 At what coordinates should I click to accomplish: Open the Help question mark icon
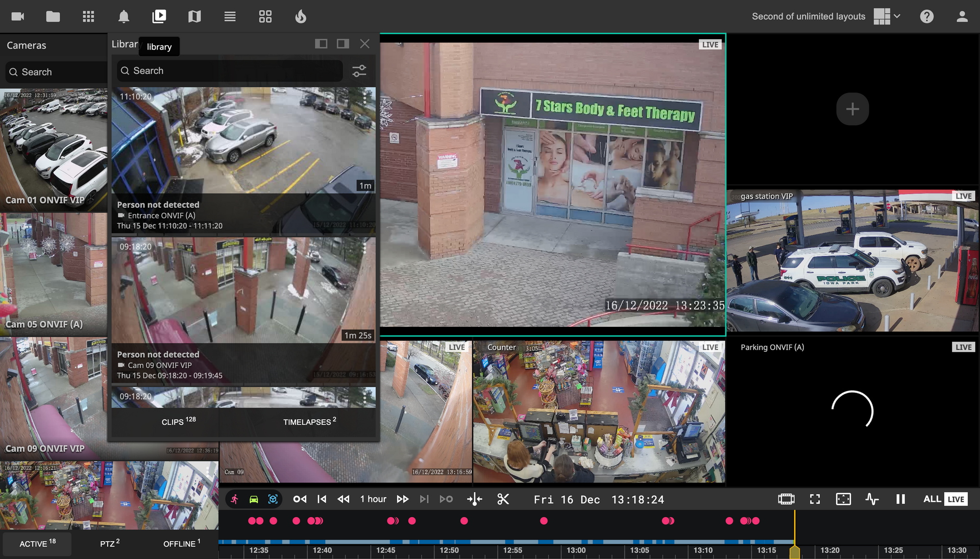[x=927, y=16]
